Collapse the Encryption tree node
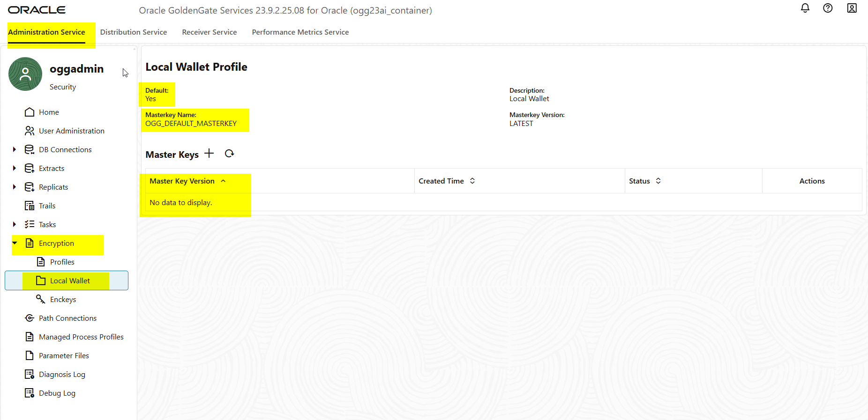 click(x=15, y=243)
